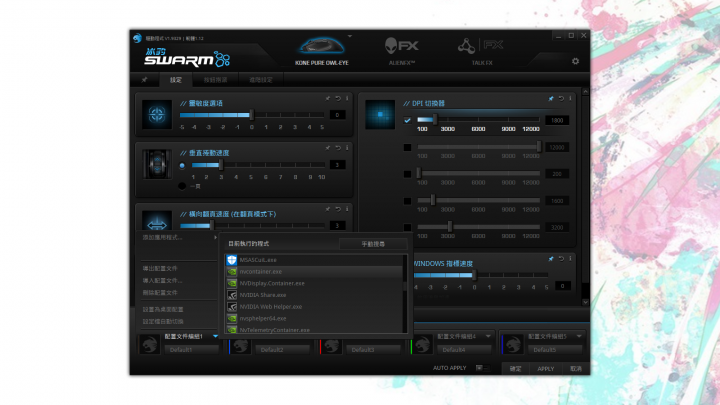The image size is (720, 405).
Task: Click the Default1 profile name field
Action: coord(191,349)
